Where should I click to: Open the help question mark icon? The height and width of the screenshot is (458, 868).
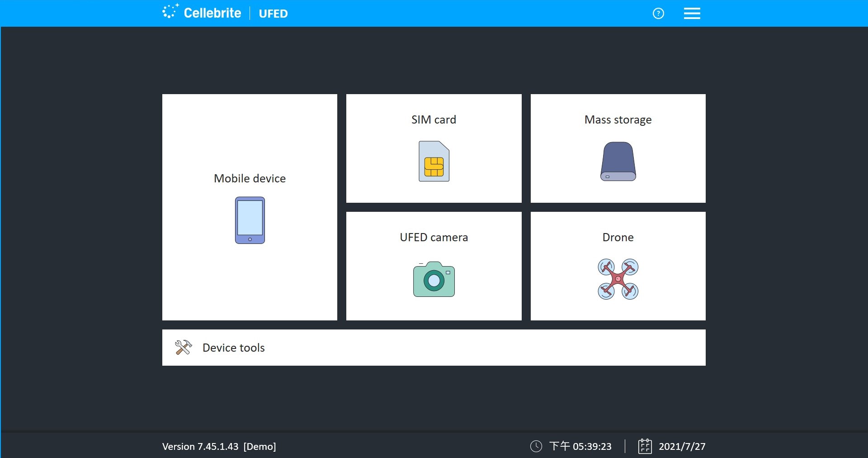click(658, 14)
